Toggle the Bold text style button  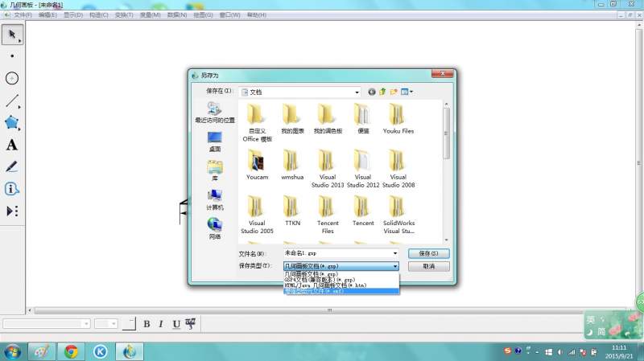[x=147, y=324]
